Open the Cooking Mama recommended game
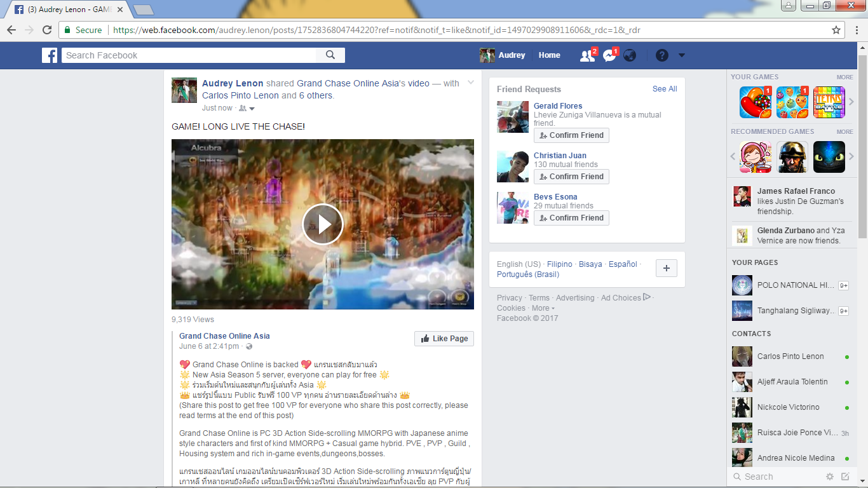The width and height of the screenshot is (868, 488). 756,157
